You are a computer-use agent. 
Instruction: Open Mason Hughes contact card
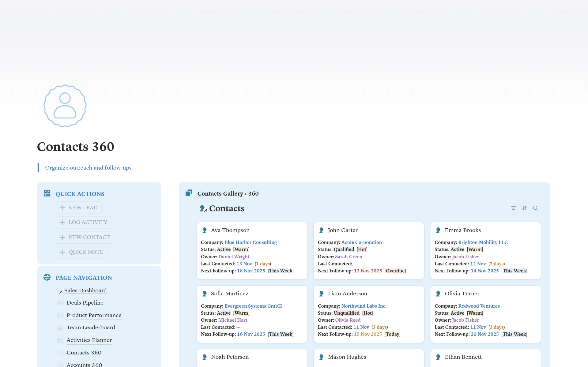369,358
